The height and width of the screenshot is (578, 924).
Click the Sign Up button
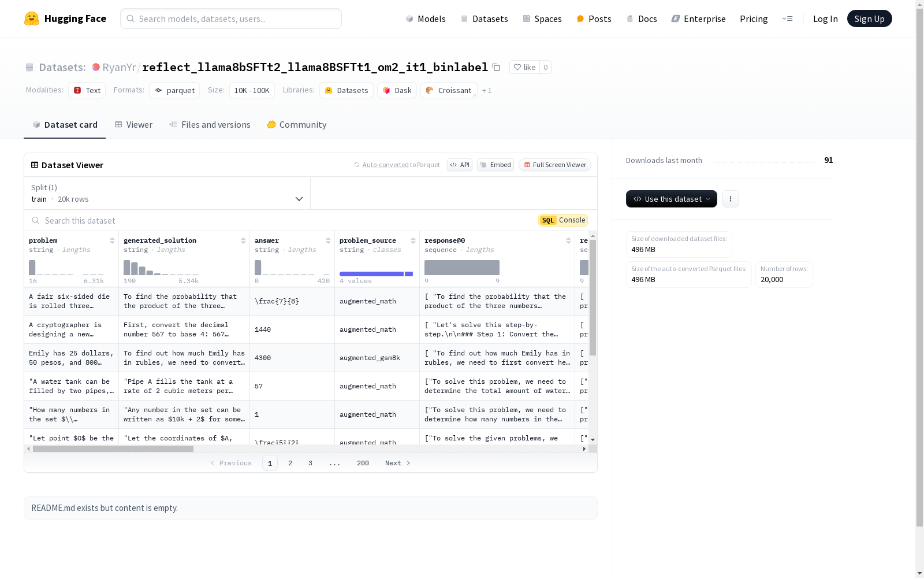(870, 18)
